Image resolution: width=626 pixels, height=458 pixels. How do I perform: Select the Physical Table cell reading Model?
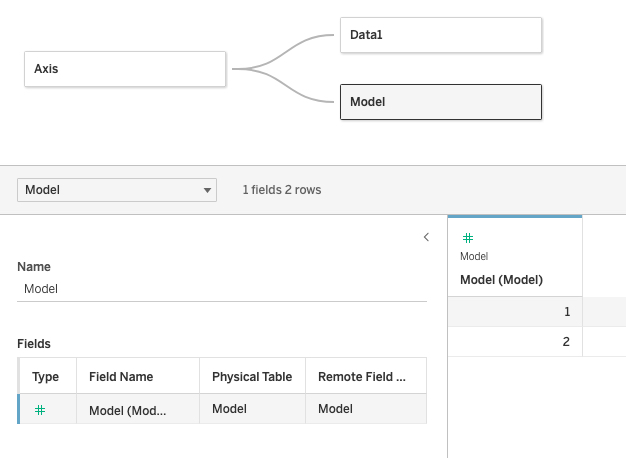click(252, 409)
